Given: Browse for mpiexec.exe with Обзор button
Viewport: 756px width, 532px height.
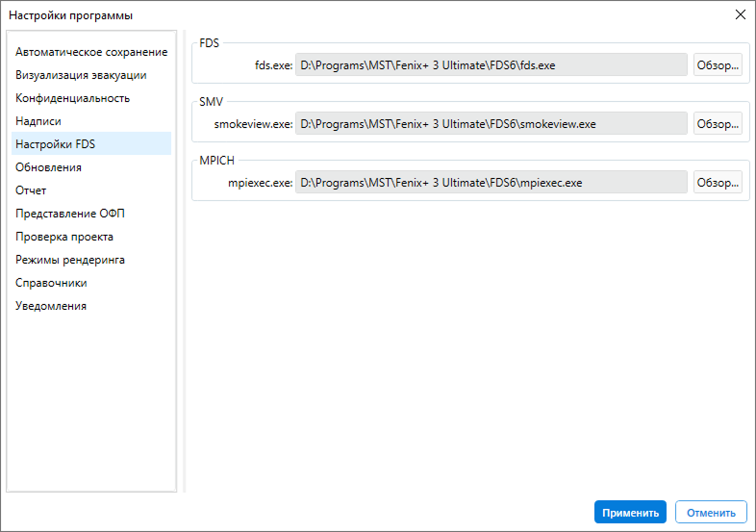Looking at the screenshot, I should [x=718, y=183].
